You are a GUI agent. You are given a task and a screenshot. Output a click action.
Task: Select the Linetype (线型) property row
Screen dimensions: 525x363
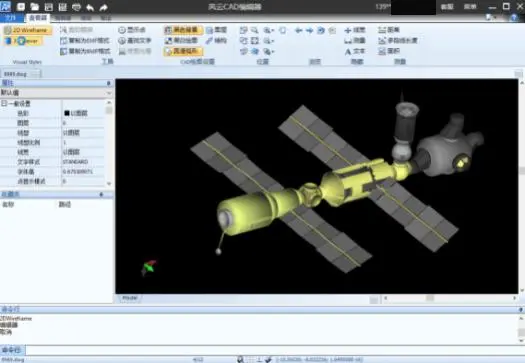click(53, 133)
